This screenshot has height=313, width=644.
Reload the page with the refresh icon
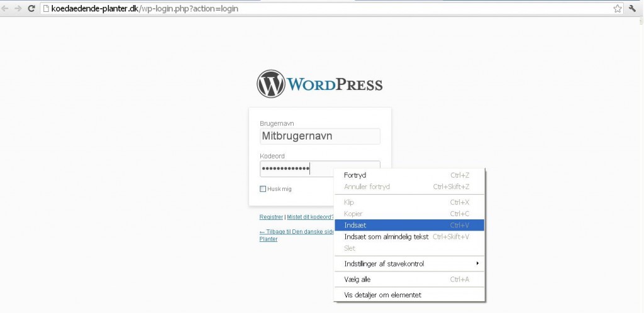click(31, 8)
